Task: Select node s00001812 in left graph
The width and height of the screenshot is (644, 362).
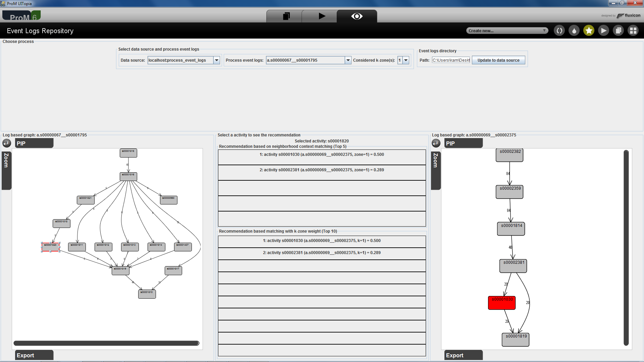Action: point(103,247)
